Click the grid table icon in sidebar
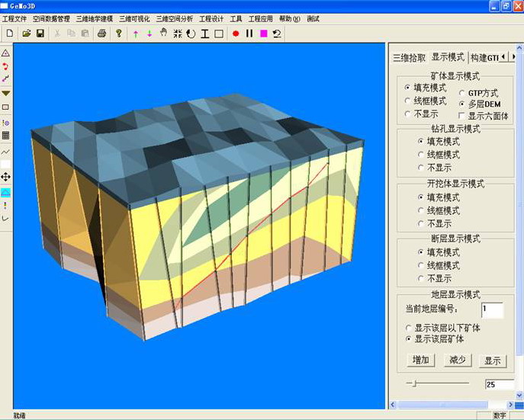The image size is (524, 420). point(6,136)
